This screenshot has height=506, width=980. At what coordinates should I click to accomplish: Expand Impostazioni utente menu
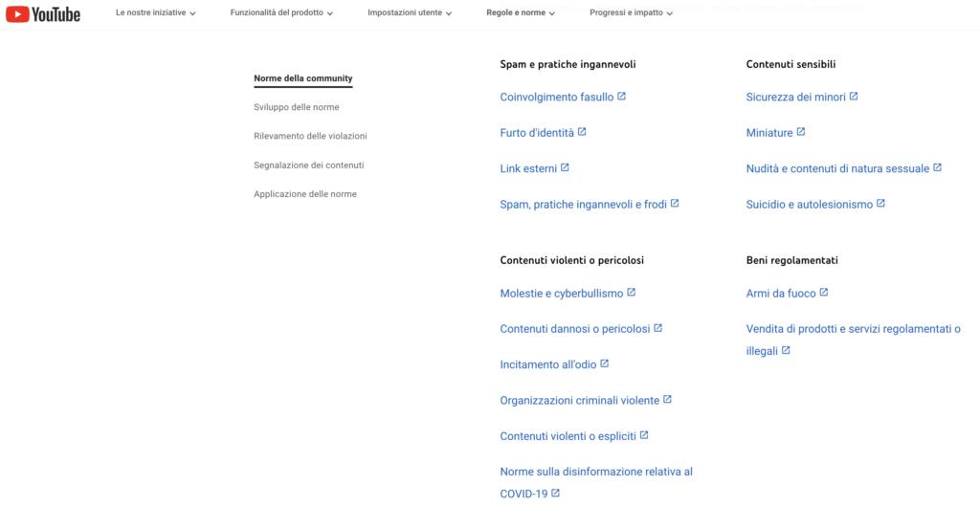(411, 13)
